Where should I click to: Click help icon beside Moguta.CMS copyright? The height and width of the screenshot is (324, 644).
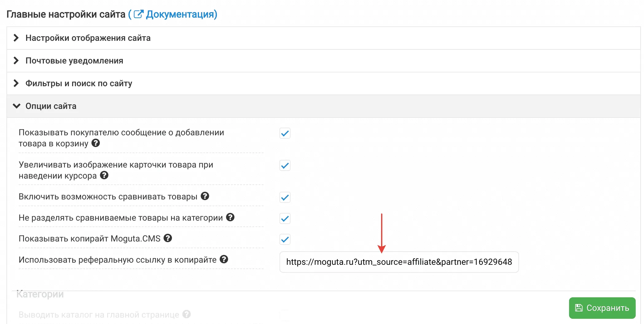[x=168, y=238]
